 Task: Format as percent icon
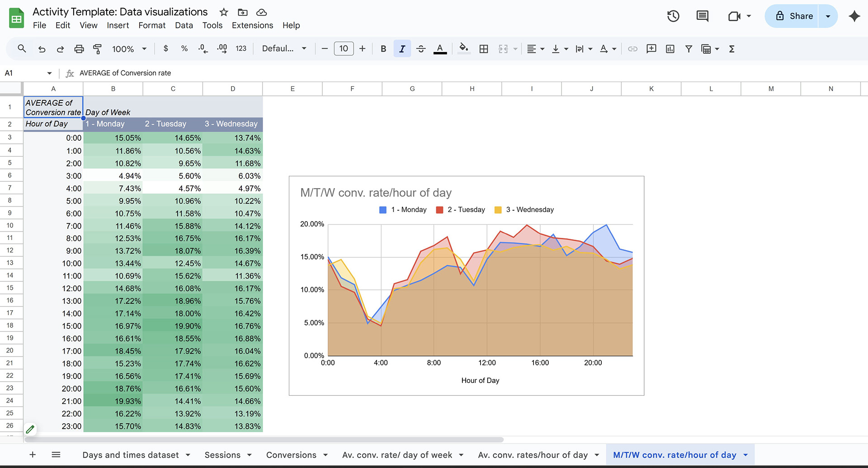(184, 48)
